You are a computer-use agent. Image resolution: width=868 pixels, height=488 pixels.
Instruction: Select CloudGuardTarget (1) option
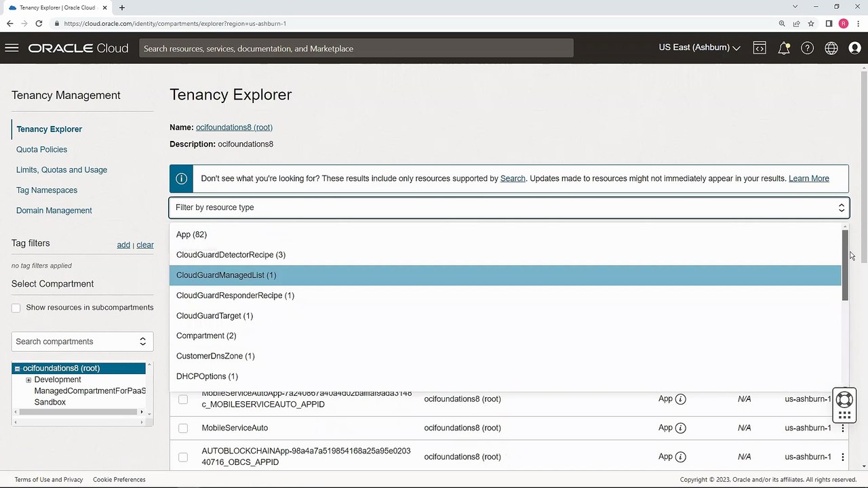505,316
